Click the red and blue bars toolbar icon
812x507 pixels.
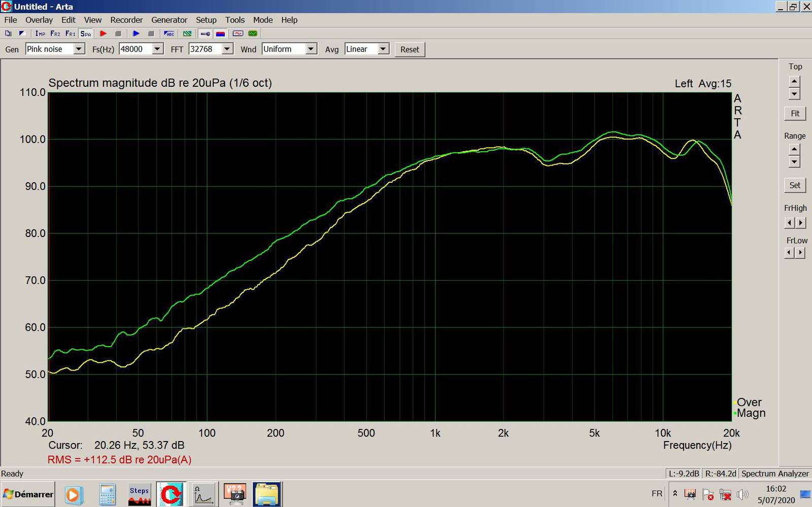click(220, 33)
